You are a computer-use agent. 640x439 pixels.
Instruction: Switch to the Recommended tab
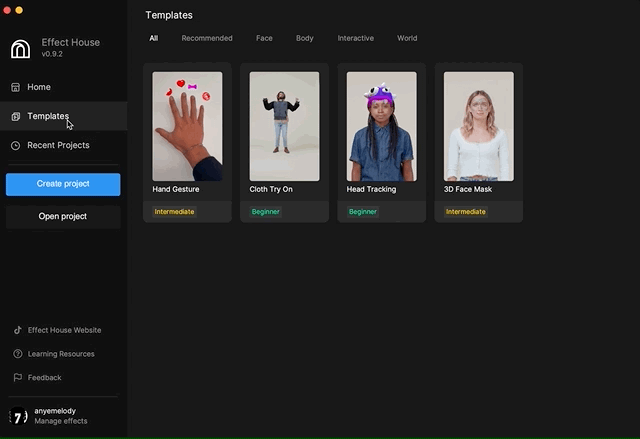point(207,38)
